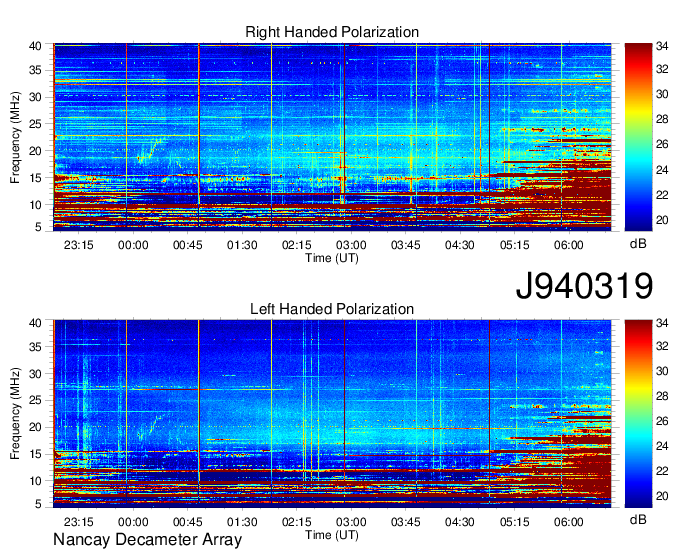This screenshot has height=552, width=680.
Task: Click "Time (UT)" label under Right Handed plot
Action: click(x=332, y=258)
